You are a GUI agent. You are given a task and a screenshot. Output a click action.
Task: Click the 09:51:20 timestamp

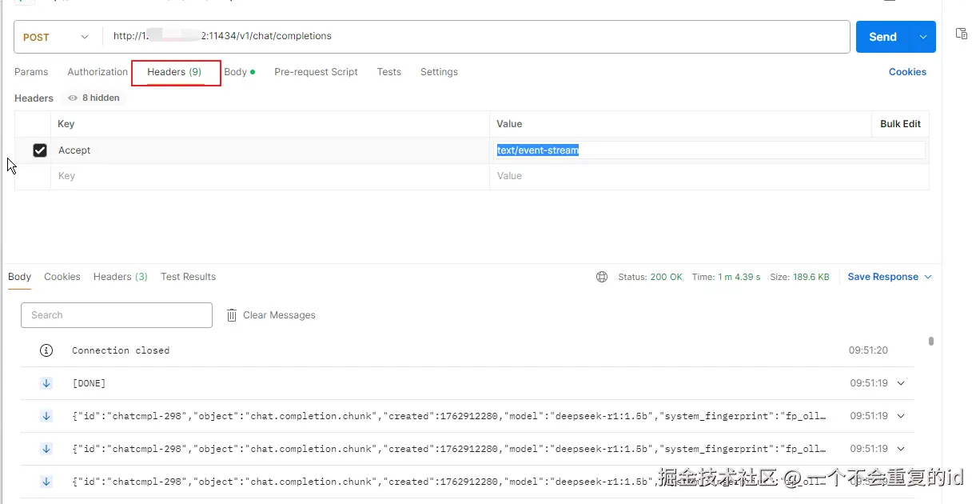click(x=868, y=350)
